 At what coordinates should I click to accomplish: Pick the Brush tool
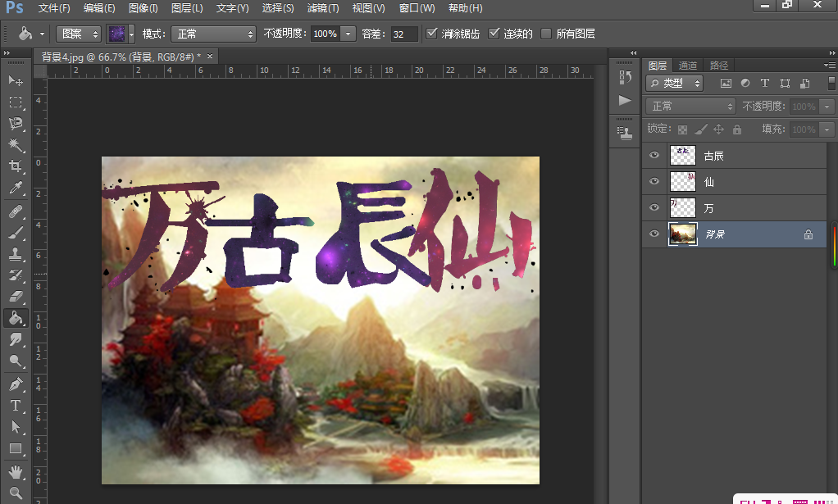coord(16,232)
